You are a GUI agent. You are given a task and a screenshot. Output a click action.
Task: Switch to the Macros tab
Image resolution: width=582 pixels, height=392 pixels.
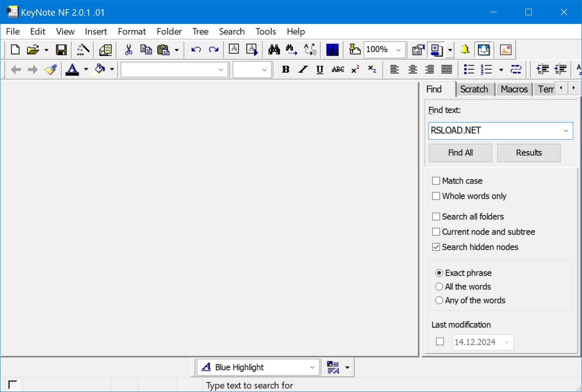pyautogui.click(x=514, y=89)
